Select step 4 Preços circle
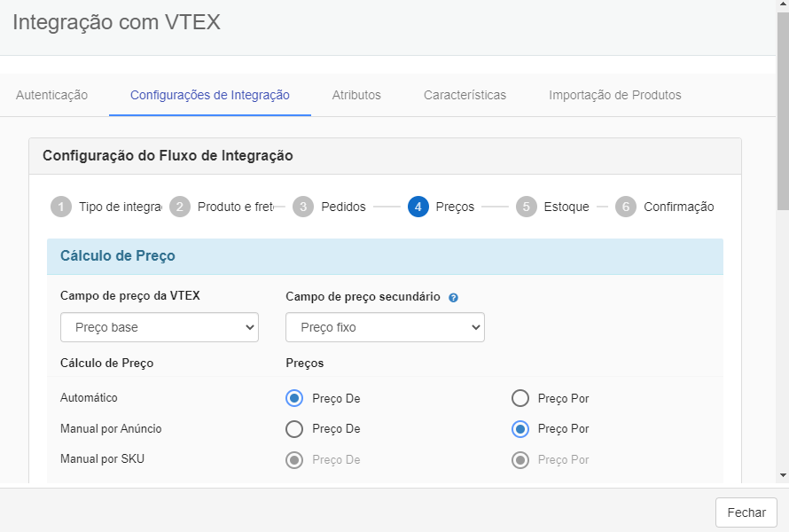Viewport: 789px width, 532px height. coord(418,207)
